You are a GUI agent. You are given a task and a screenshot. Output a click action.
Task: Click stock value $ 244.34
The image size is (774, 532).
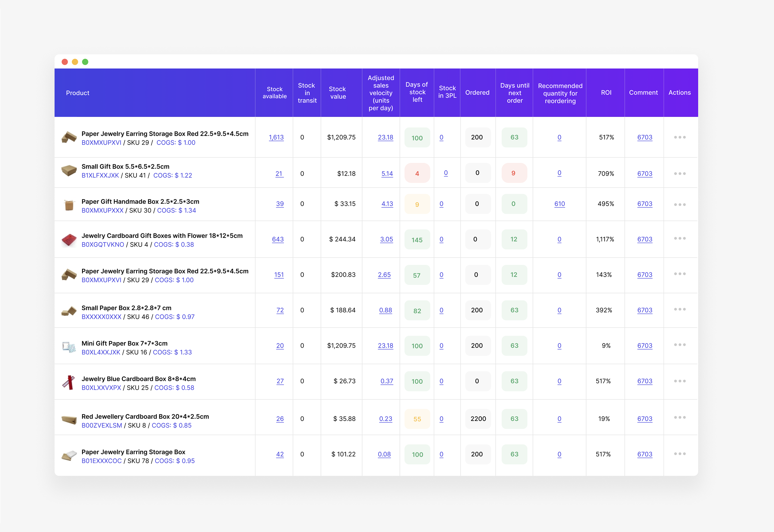click(x=342, y=239)
